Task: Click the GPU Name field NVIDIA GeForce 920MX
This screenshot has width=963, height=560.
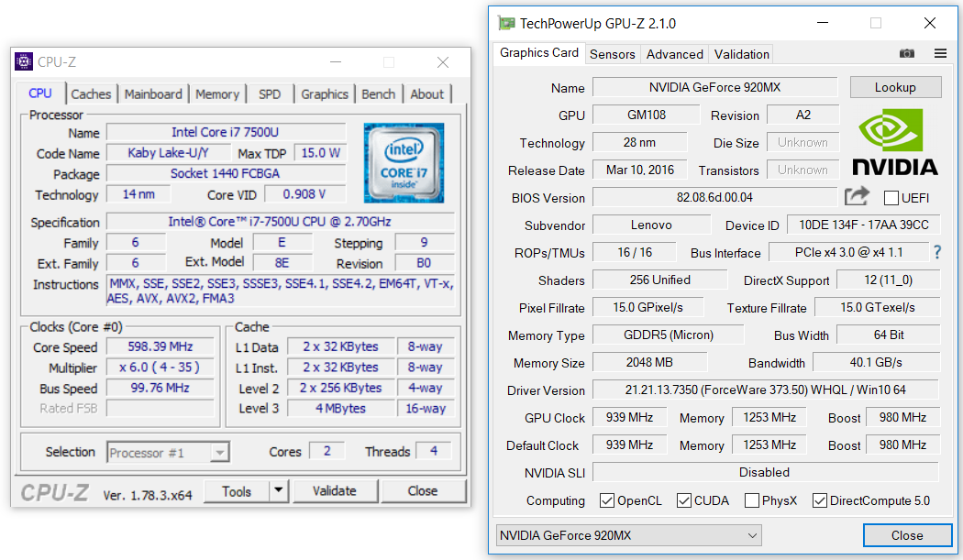Action: (714, 87)
